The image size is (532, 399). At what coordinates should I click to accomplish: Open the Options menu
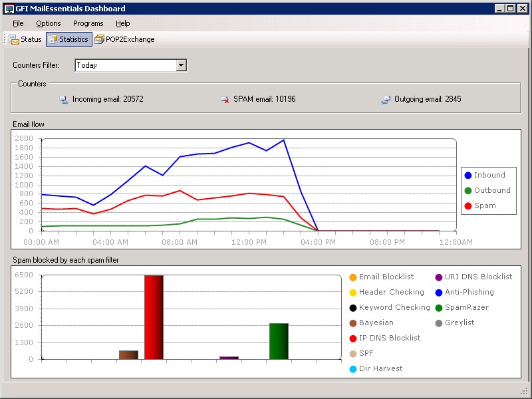49,23
